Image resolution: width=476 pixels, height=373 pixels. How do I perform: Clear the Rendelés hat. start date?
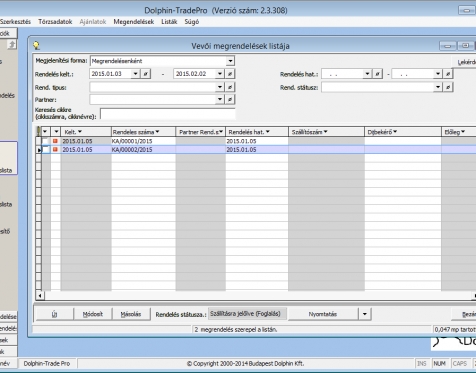point(377,74)
